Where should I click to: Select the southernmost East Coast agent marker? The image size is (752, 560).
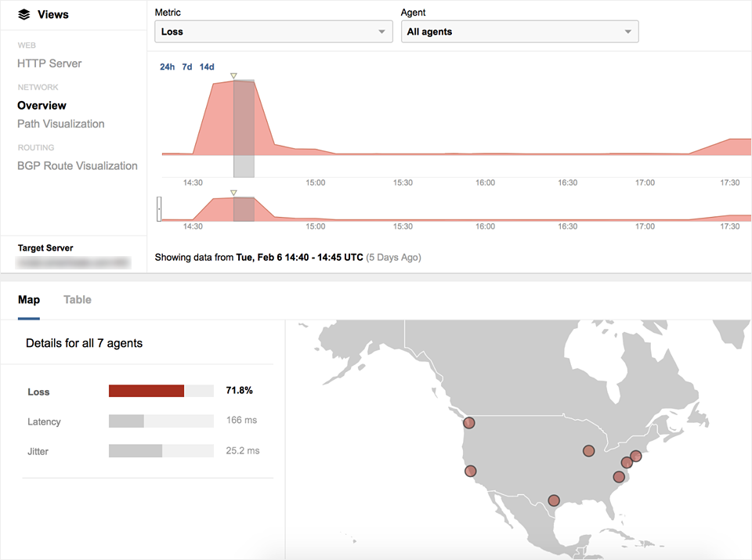coord(619,477)
